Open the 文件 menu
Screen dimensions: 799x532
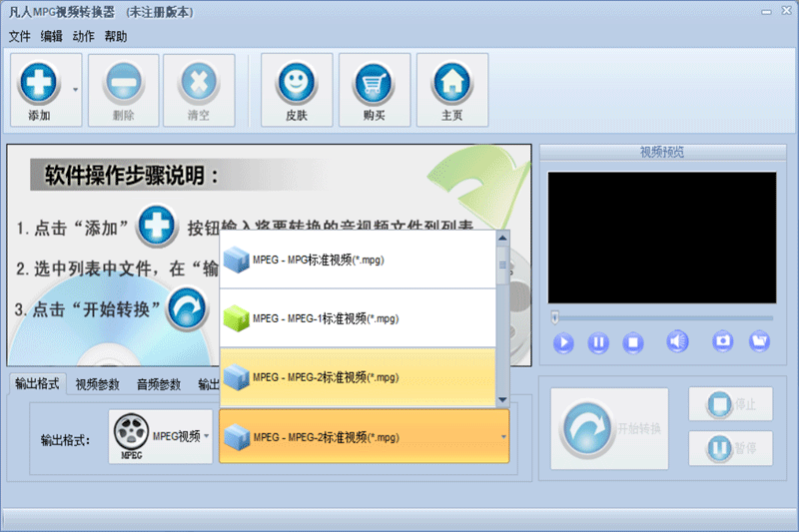[20, 36]
